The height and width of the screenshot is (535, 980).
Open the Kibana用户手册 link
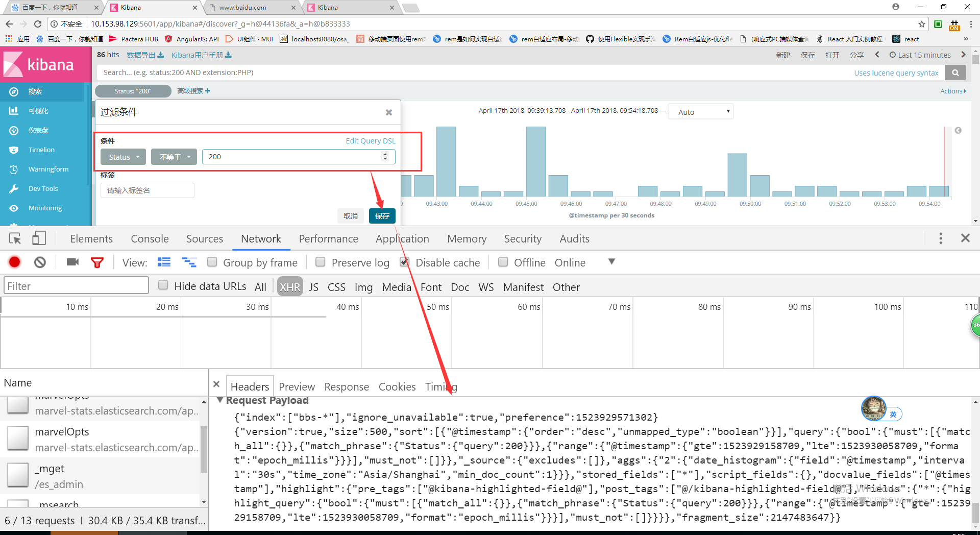pyautogui.click(x=201, y=55)
